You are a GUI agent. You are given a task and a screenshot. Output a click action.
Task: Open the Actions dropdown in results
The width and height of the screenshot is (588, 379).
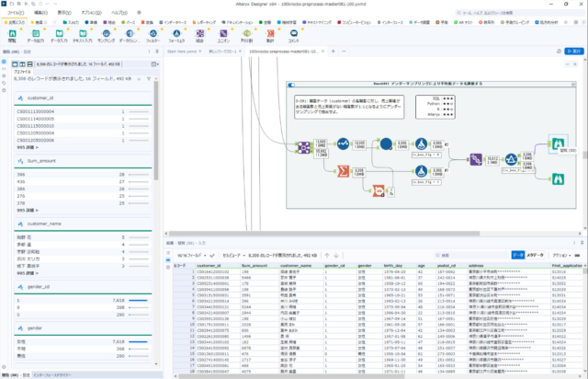[560, 254]
